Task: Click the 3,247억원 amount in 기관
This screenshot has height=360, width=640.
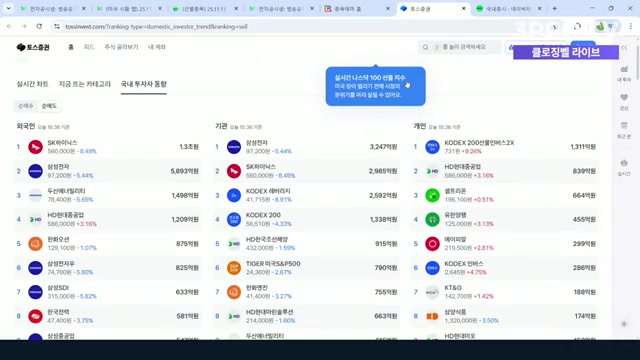Action: point(383,147)
